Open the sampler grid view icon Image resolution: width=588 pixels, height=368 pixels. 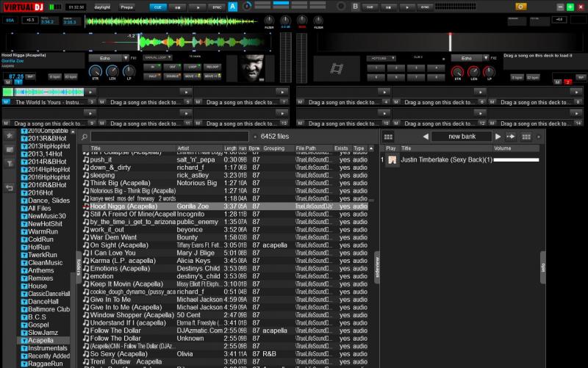point(388,137)
